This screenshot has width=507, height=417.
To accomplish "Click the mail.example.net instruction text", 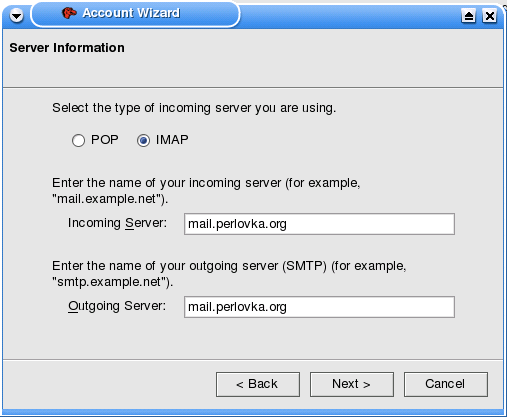I will pos(206,191).
